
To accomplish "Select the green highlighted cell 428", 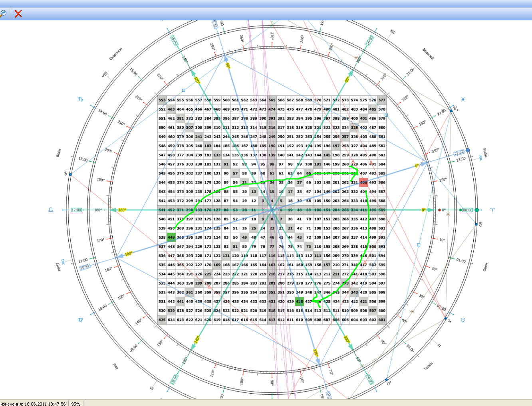I will 299,302.
